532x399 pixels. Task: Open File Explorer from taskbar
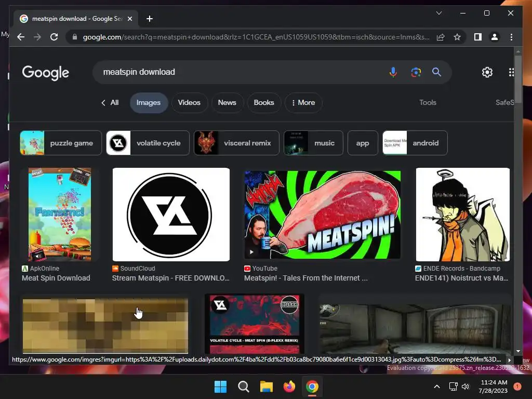pyautogui.click(x=267, y=387)
